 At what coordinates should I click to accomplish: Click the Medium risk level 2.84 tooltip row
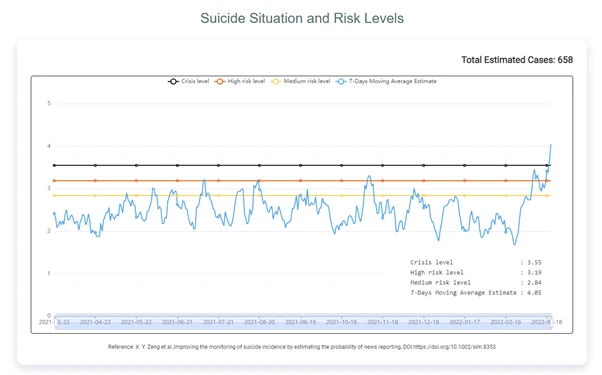pyautogui.click(x=476, y=282)
